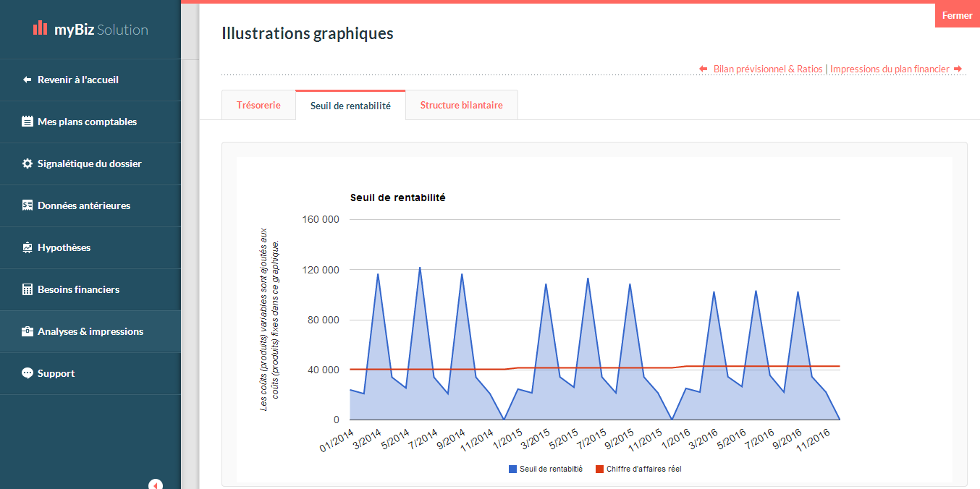This screenshot has width=980, height=489.
Task: Click the 120 000 y-axis label
Action: [x=319, y=270]
